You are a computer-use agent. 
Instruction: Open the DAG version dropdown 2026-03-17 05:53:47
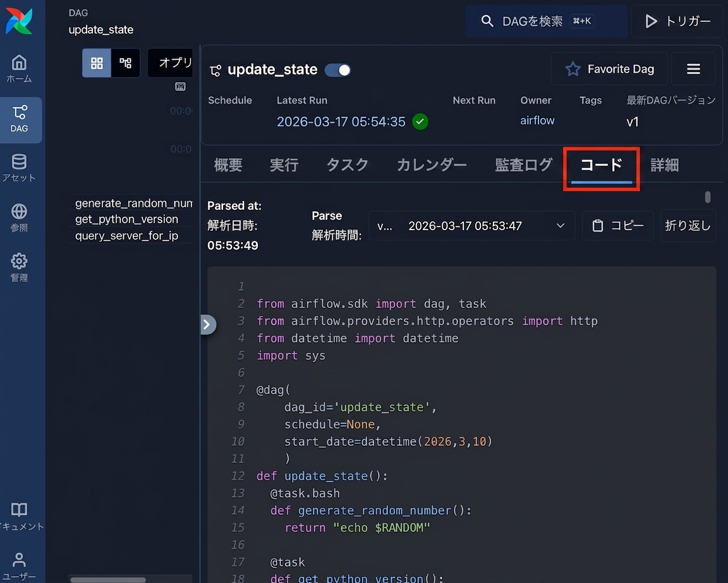tap(471, 226)
